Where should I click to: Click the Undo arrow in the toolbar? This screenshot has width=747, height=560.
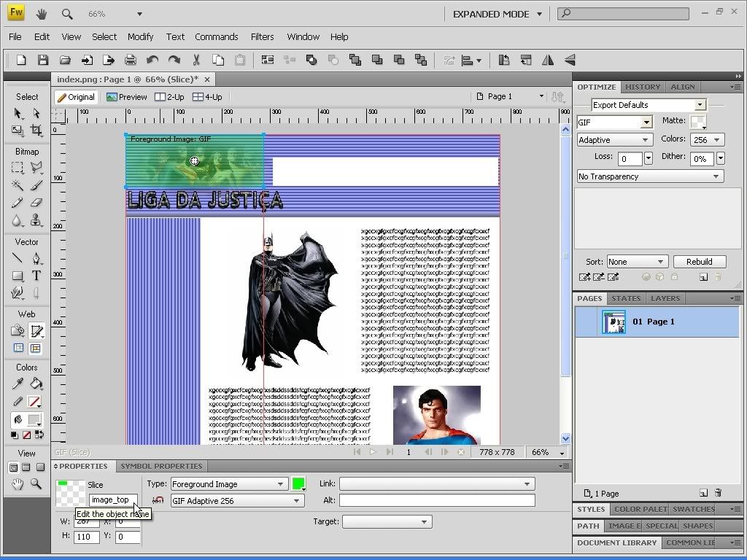click(152, 60)
